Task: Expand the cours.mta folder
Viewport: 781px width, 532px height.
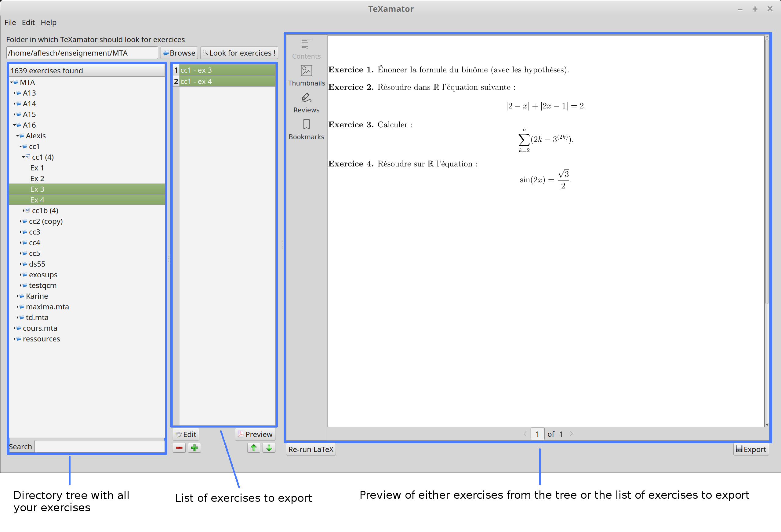Action: click(x=14, y=328)
